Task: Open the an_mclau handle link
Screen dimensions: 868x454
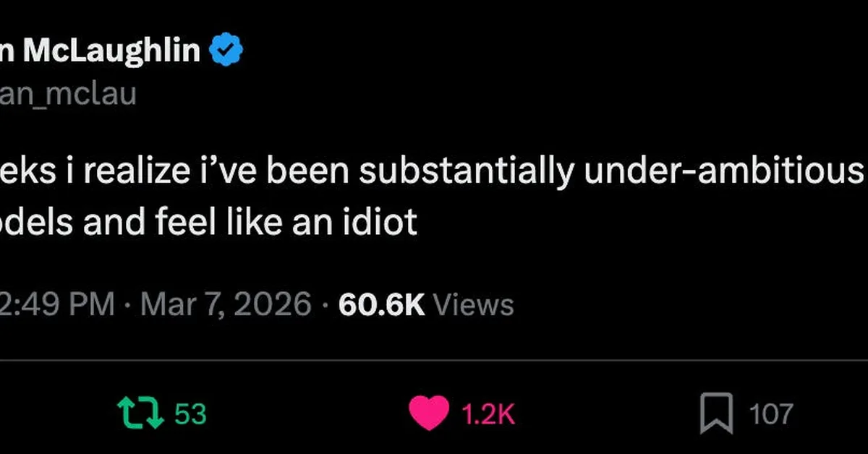Action: 69,94
